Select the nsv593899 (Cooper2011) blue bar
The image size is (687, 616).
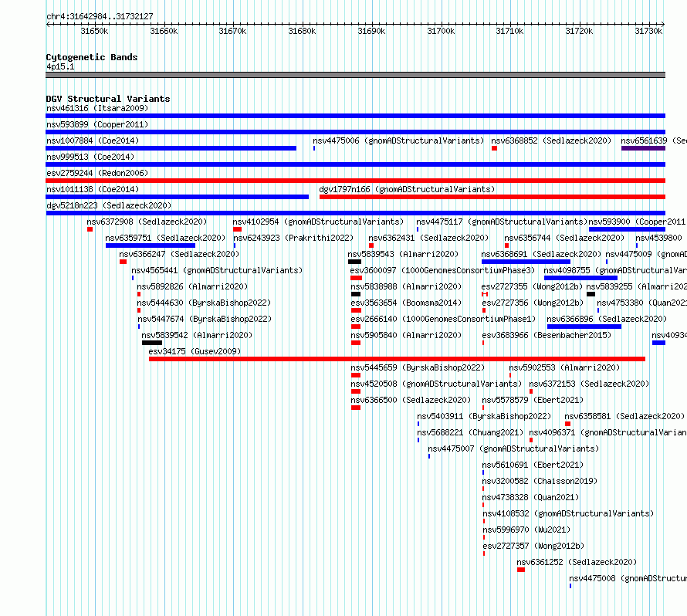[x=355, y=132]
